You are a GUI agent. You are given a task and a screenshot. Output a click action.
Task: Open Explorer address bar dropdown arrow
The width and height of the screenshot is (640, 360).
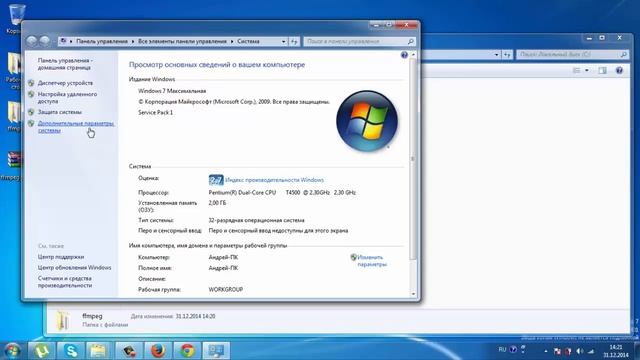(x=496, y=55)
